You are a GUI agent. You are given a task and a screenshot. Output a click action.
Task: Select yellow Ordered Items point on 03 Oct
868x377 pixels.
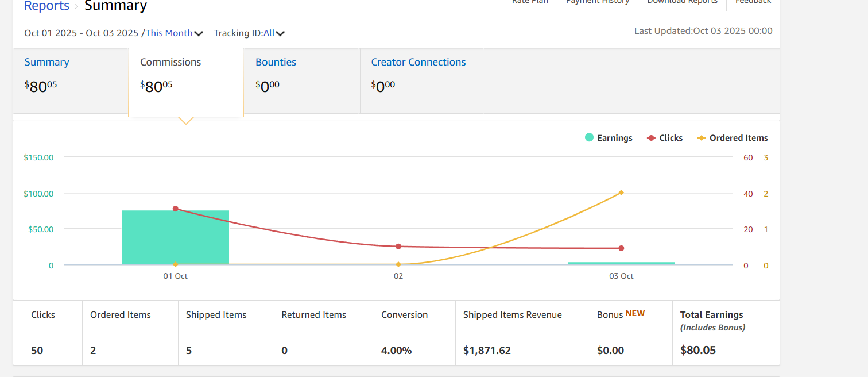[x=621, y=193]
